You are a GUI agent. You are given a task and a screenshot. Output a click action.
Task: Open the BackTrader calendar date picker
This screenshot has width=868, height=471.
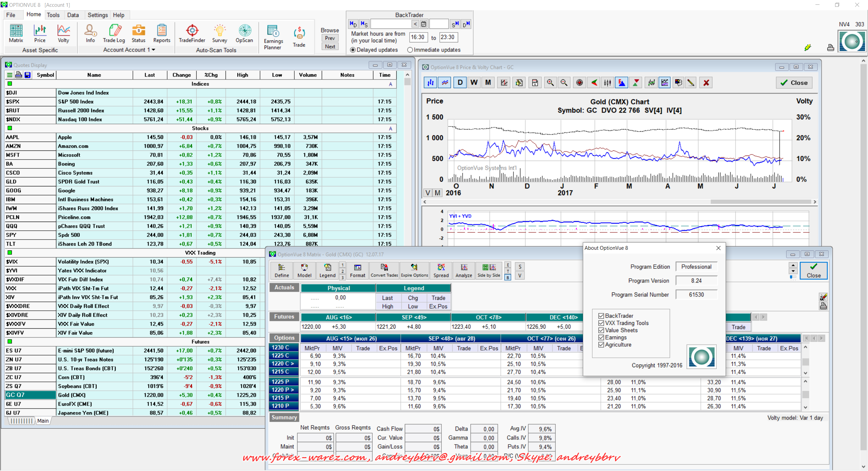423,24
